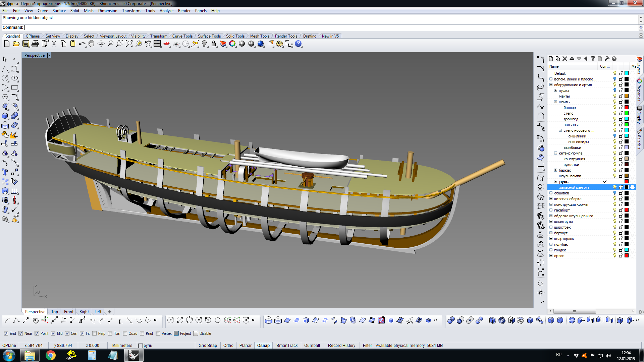Click the New Layer icon in the Layers panel
The image size is (644, 362).
click(551, 59)
